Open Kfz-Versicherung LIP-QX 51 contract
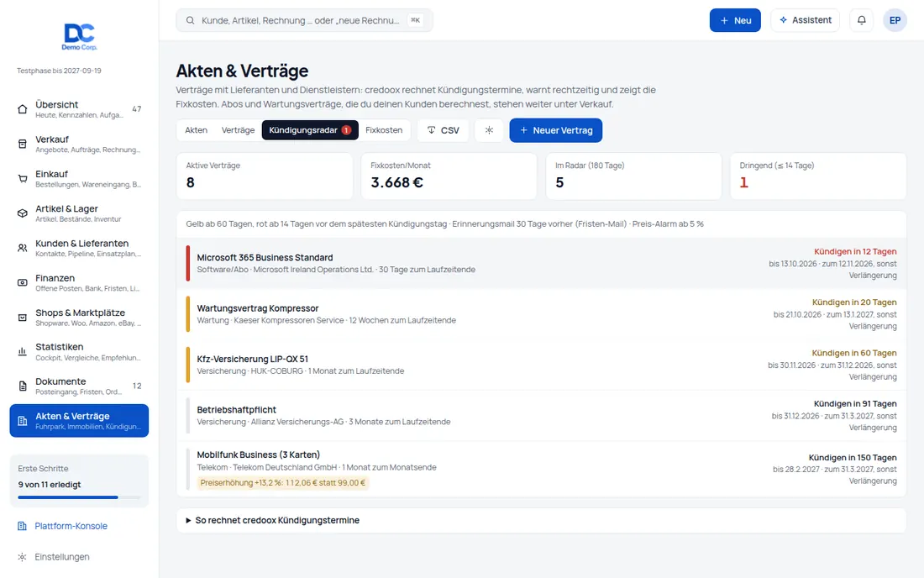Screen dimensions: 924x578 (541, 365)
